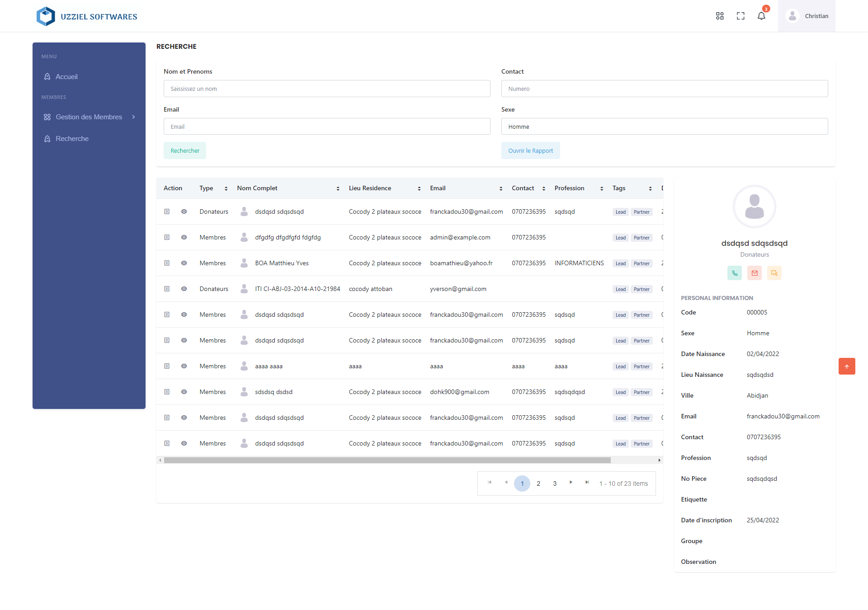Open the Sexe dropdown showing Homme
Image resolution: width=868 pixels, height=610 pixels.
pyautogui.click(x=664, y=127)
